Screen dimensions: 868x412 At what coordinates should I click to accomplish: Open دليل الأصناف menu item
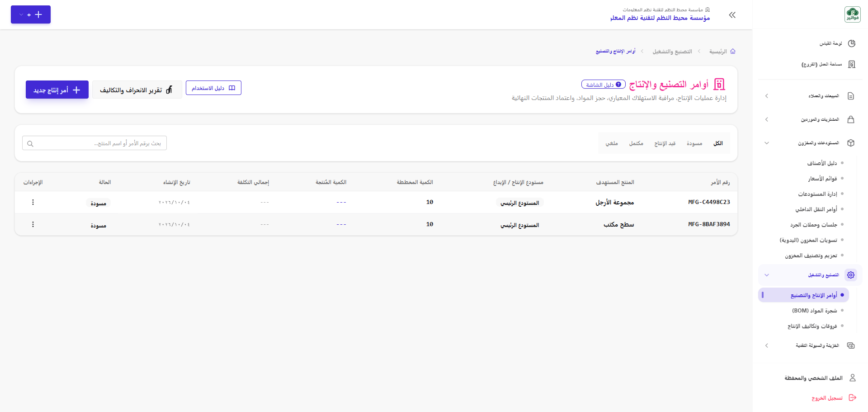(x=822, y=163)
